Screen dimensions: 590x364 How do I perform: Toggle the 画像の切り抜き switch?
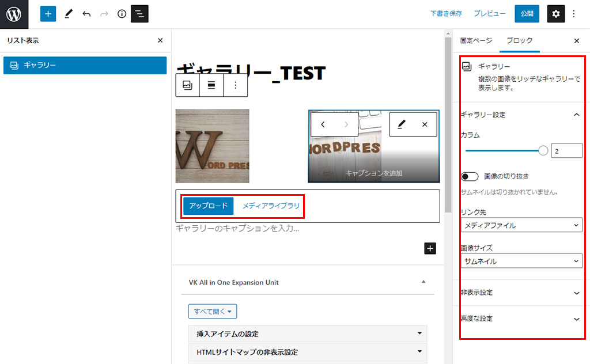pos(470,176)
